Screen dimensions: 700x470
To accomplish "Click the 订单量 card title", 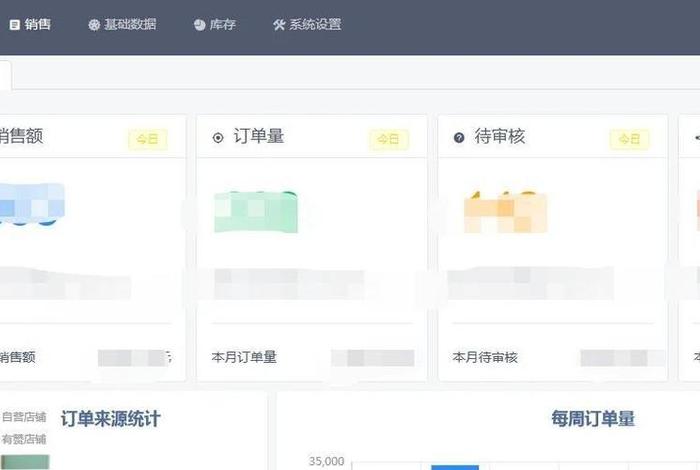I will (258, 137).
